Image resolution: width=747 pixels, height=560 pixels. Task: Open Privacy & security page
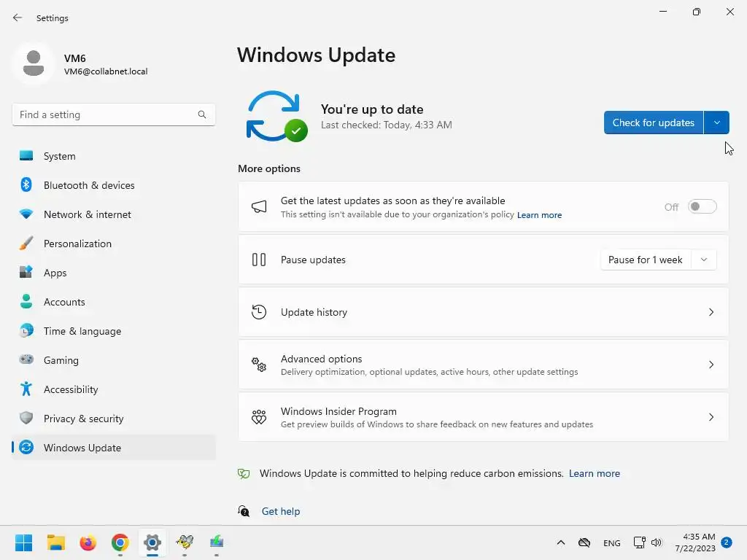(x=114, y=418)
